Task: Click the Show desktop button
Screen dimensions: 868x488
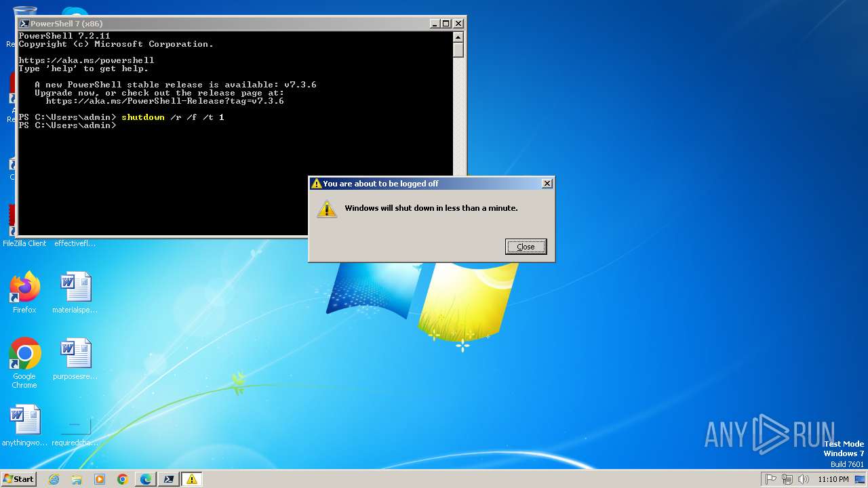Action: (861, 479)
